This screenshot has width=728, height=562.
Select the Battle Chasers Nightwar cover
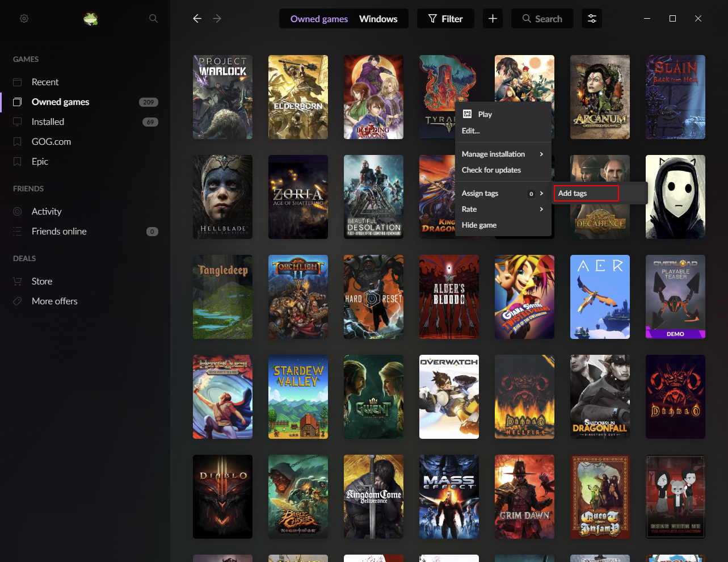[298, 497]
